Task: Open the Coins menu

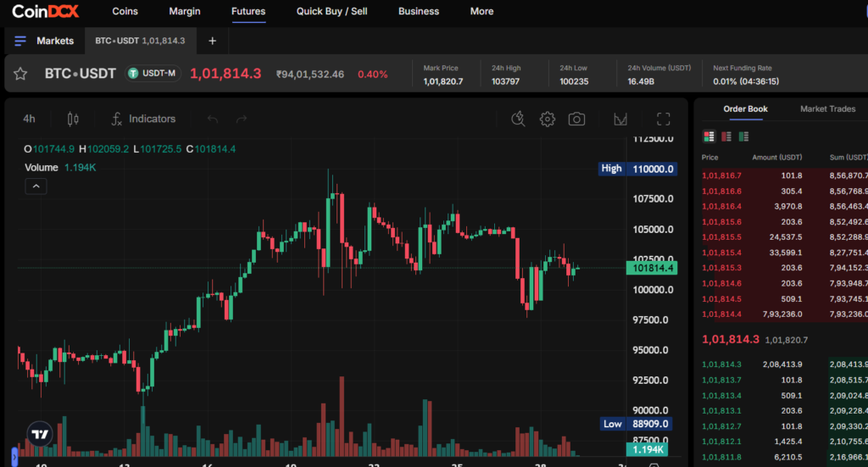Action: [x=125, y=11]
